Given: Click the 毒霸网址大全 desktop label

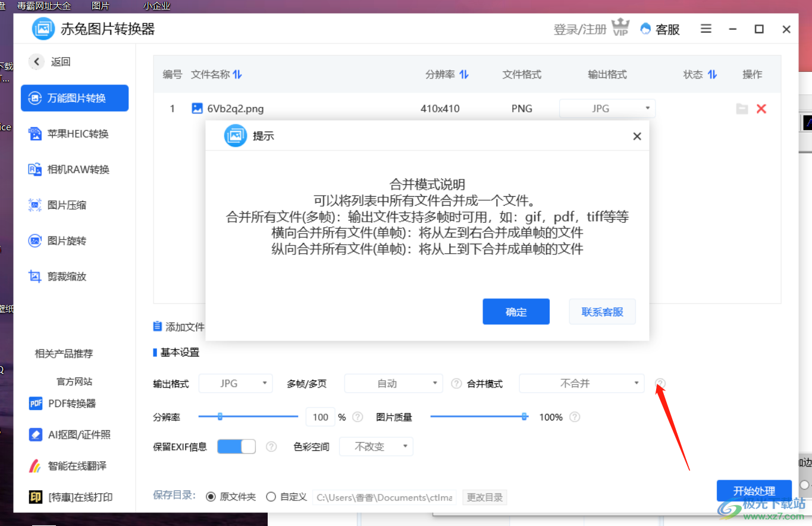Looking at the screenshot, I should (x=44, y=5).
